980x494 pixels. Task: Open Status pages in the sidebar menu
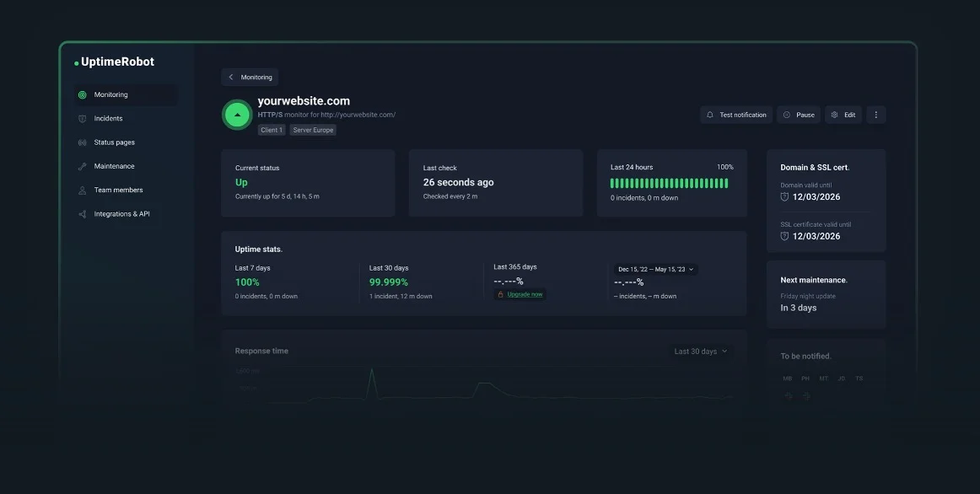[114, 142]
